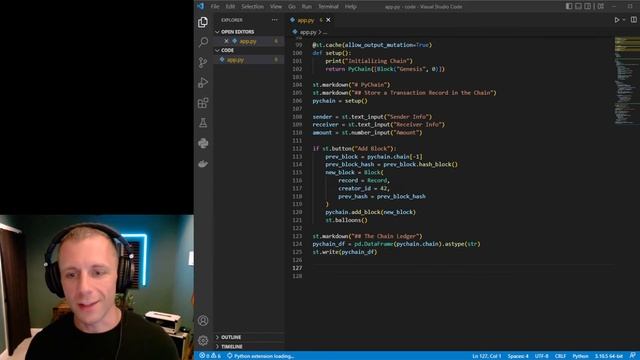Open the View menu
This screenshot has height=360, width=640.
(276, 7)
